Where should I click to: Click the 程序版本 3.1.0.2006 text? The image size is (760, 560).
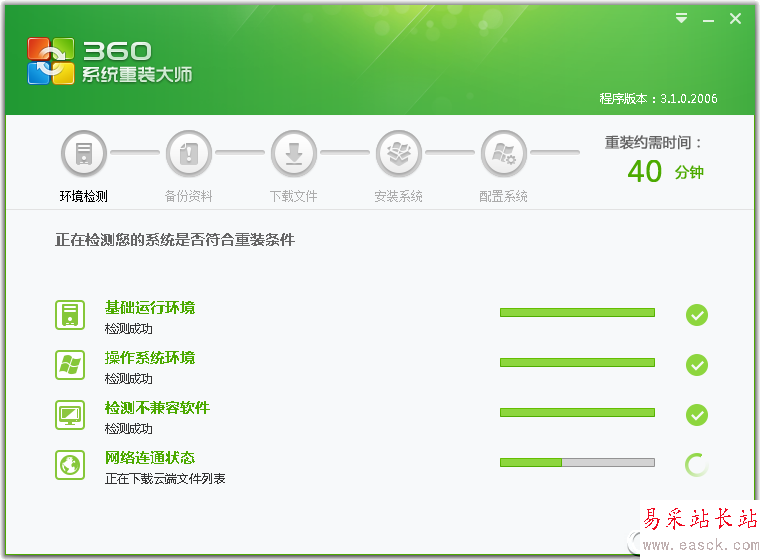coord(658,99)
